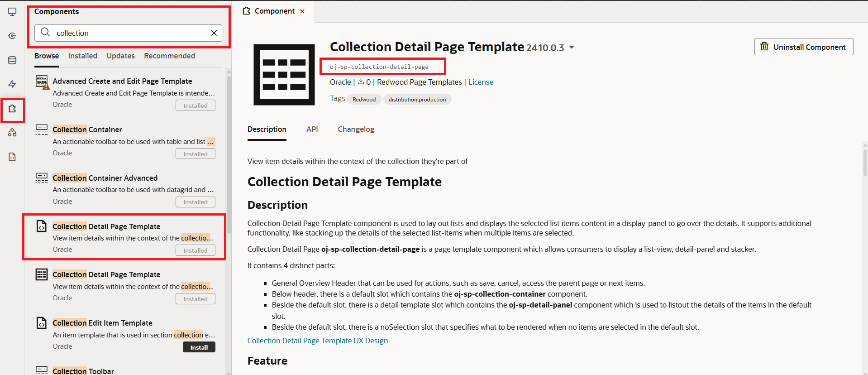The image size is (868, 375).
Task: Click the download count icon
Action: [x=361, y=82]
